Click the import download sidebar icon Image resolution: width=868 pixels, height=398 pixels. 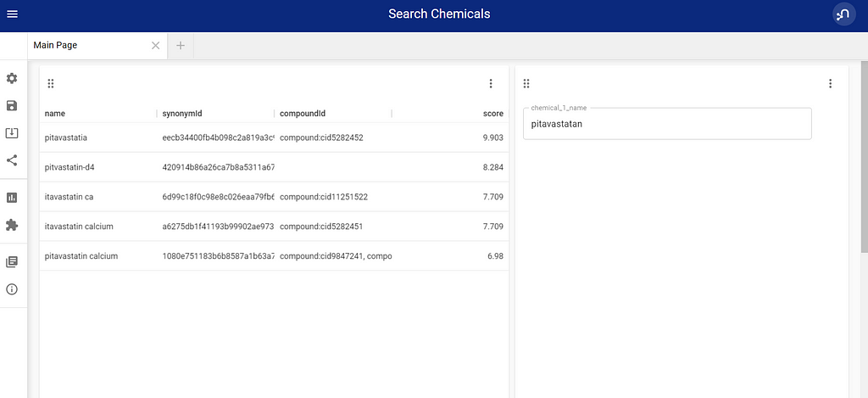coord(12,133)
